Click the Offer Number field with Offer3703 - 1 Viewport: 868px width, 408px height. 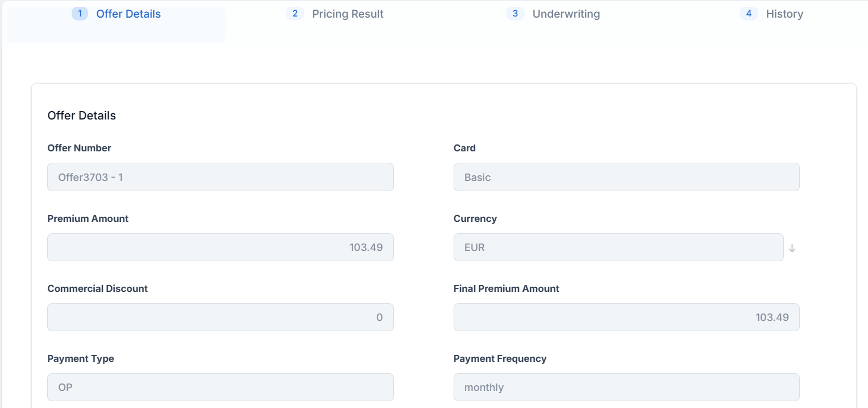pos(220,178)
